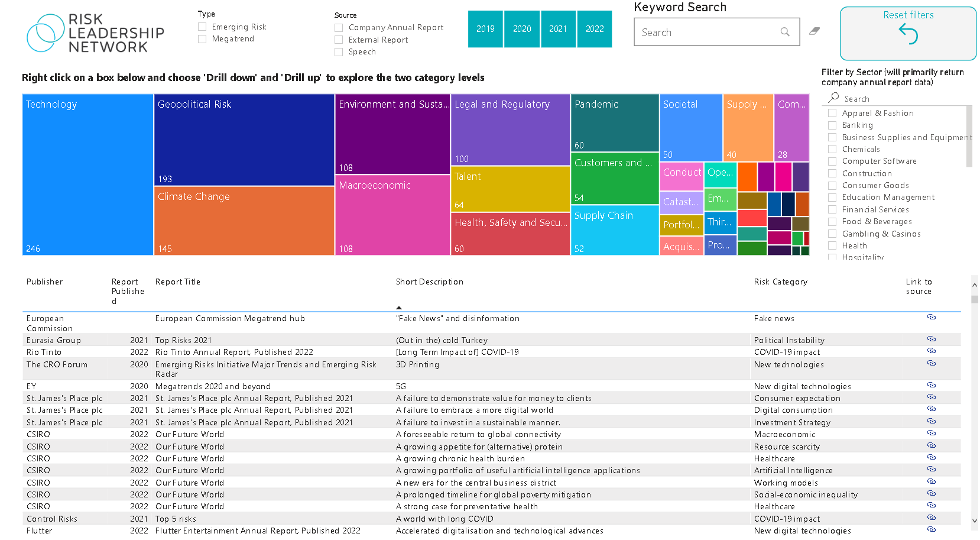Open source link for EY Megatrends 2020 row
Image resolution: width=980 pixels, height=540 pixels.
coord(932,385)
